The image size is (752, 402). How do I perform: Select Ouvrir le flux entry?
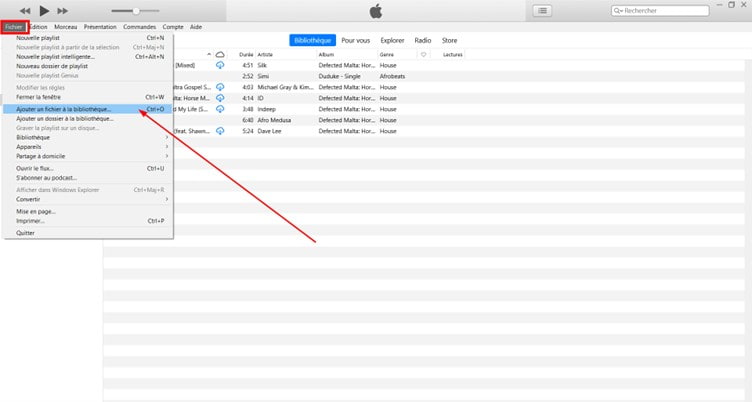[x=88, y=168]
